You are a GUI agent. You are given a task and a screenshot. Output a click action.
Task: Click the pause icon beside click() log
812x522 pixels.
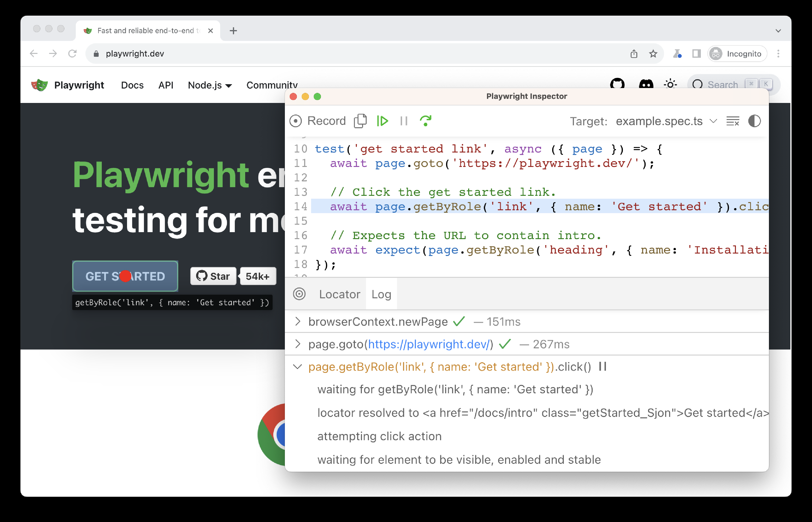pos(602,366)
